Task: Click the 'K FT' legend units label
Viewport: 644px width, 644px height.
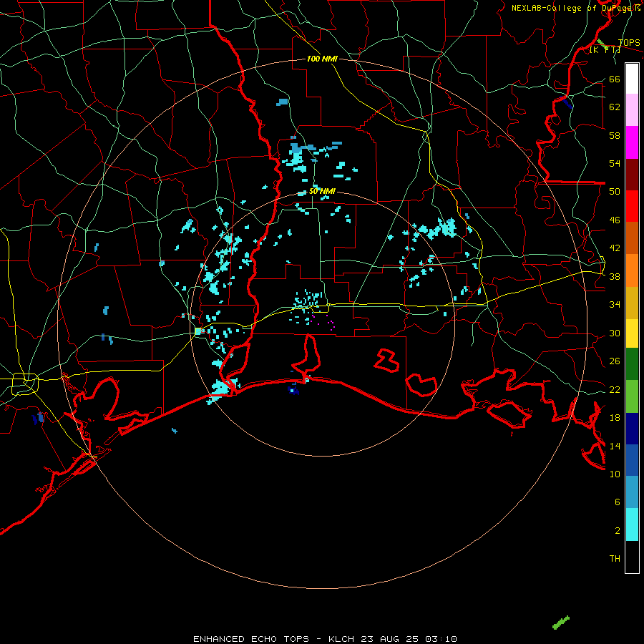Action: 605,50
